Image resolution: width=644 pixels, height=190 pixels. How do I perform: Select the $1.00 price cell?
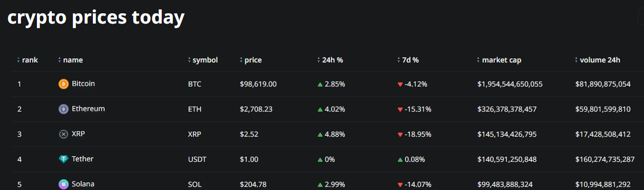pos(249,159)
